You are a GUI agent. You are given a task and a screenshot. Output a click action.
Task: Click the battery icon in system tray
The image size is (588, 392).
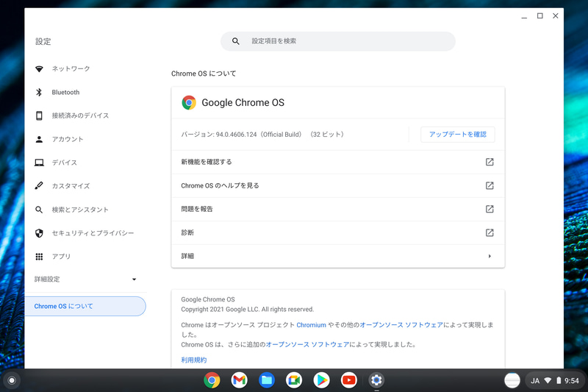point(559,380)
